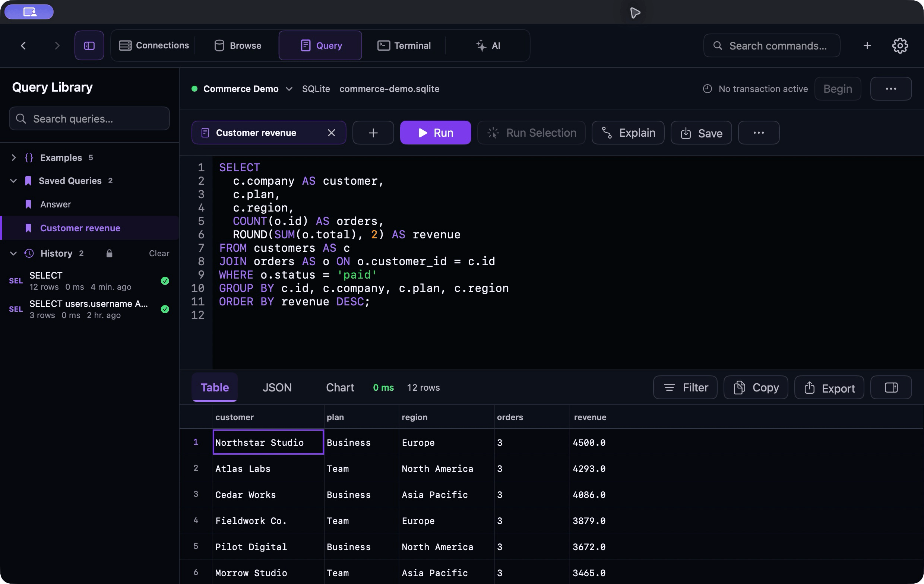Clear the query history
924x584 pixels.
159,253
